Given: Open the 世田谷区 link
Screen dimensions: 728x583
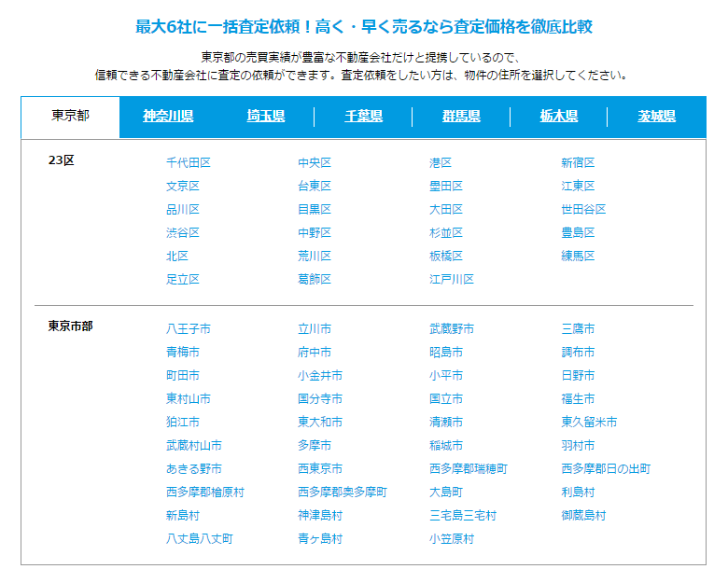Looking at the screenshot, I should [x=583, y=209].
